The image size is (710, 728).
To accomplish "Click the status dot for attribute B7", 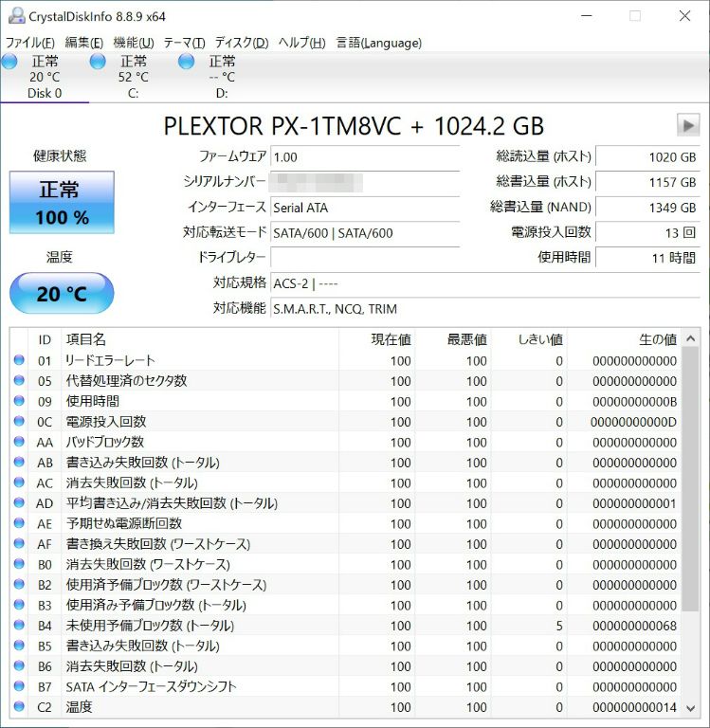I will [x=19, y=686].
